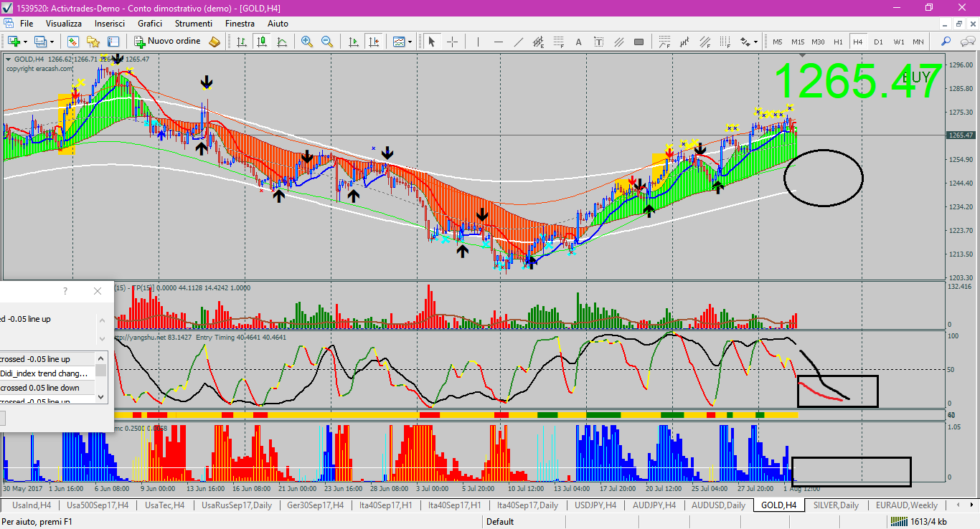
Task: Switch chart to bar chart mode
Action: (x=242, y=42)
